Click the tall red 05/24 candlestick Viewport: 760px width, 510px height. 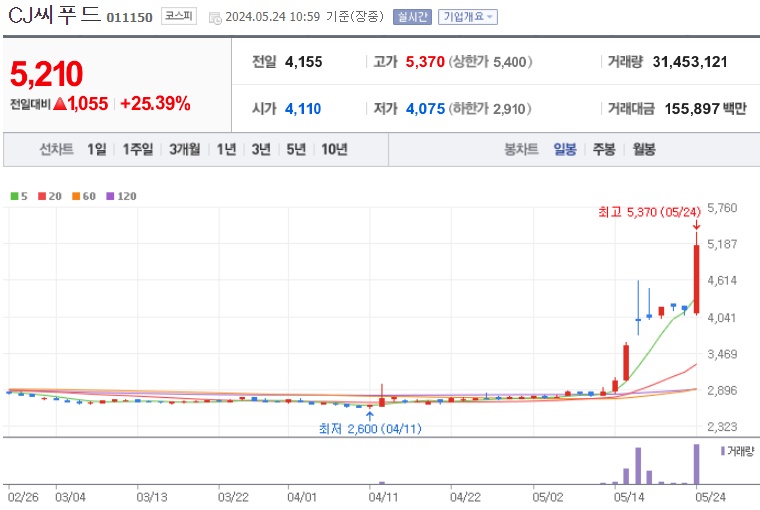pos(697,280)
